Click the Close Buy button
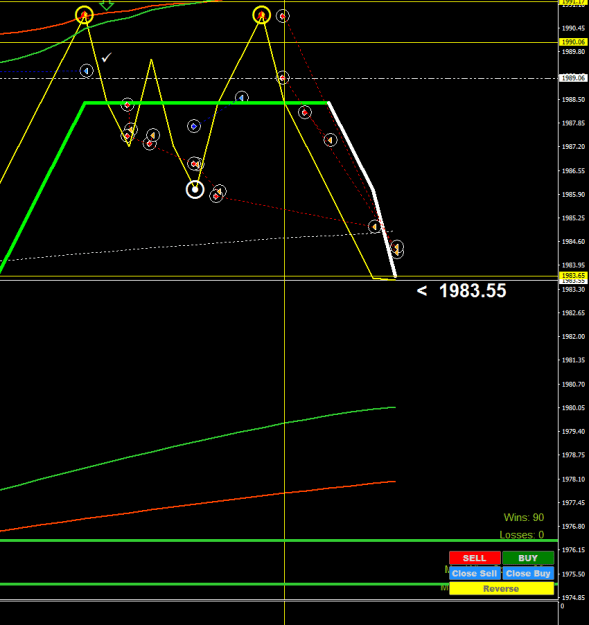 pyautogui.click(x=528, y=573)
